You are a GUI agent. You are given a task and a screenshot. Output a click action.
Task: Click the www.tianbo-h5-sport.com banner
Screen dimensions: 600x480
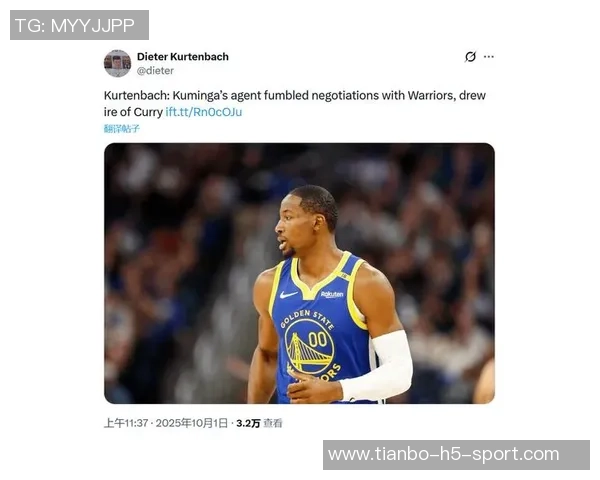tap(456, 455)
